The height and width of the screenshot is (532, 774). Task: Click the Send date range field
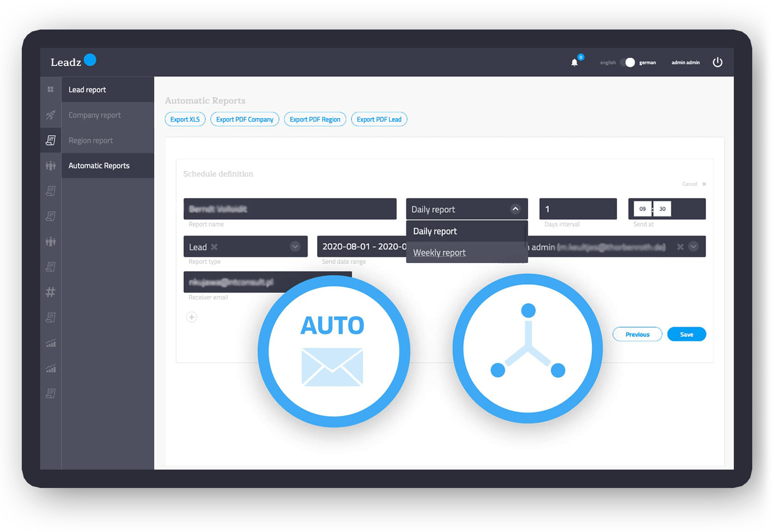point(362,247)
